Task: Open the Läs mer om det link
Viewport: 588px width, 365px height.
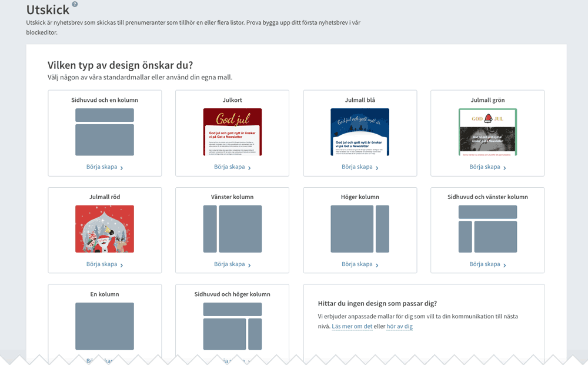Action: [352, 326]
